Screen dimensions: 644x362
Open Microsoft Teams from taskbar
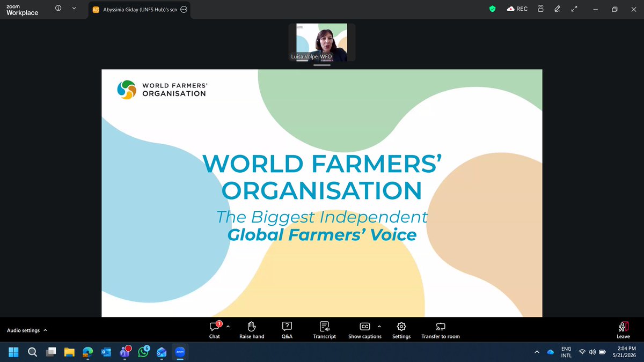coord(125,352)
